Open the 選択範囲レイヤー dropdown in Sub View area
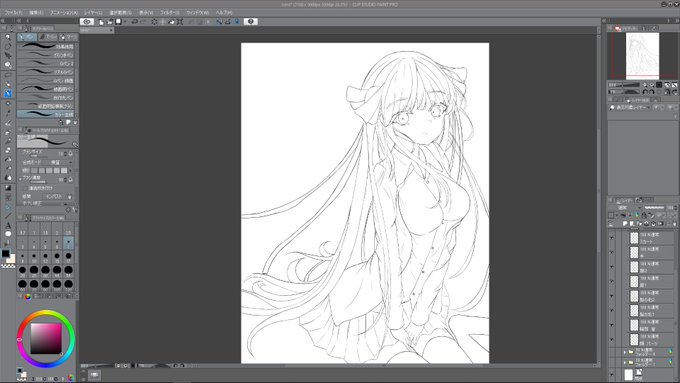Screen dimensions: 680x383 (630, 107)
